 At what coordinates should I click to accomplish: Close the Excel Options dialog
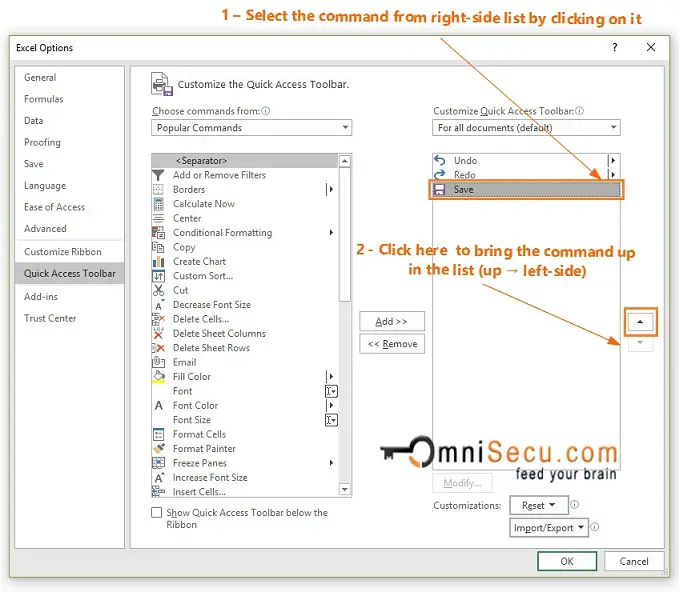tap(651, 47)
